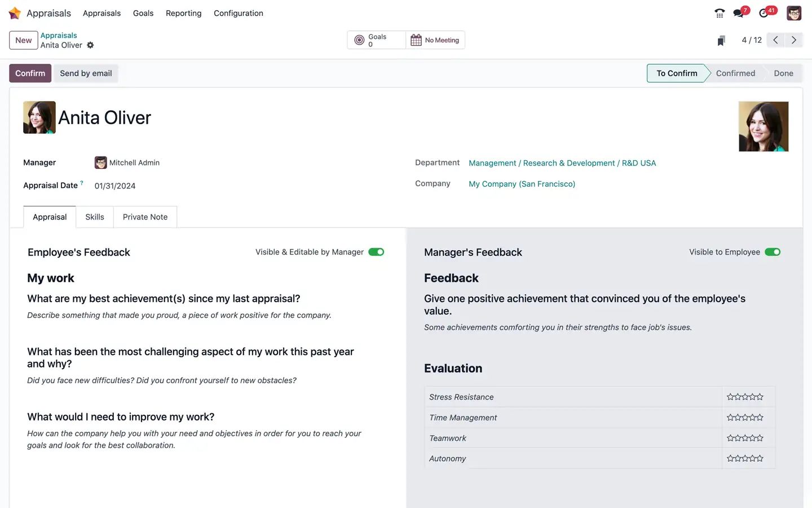Open the My Company (San Francisco) link
The width and height of the screenshot is (812, 508).
tap(522, 183)
